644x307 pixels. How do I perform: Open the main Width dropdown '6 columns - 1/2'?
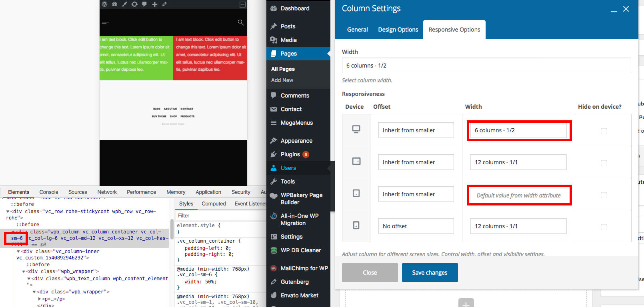point(486,66)
